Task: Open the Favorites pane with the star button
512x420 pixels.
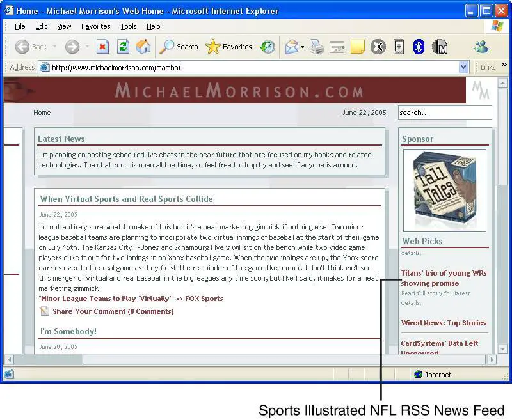Action: coord(228,47)
